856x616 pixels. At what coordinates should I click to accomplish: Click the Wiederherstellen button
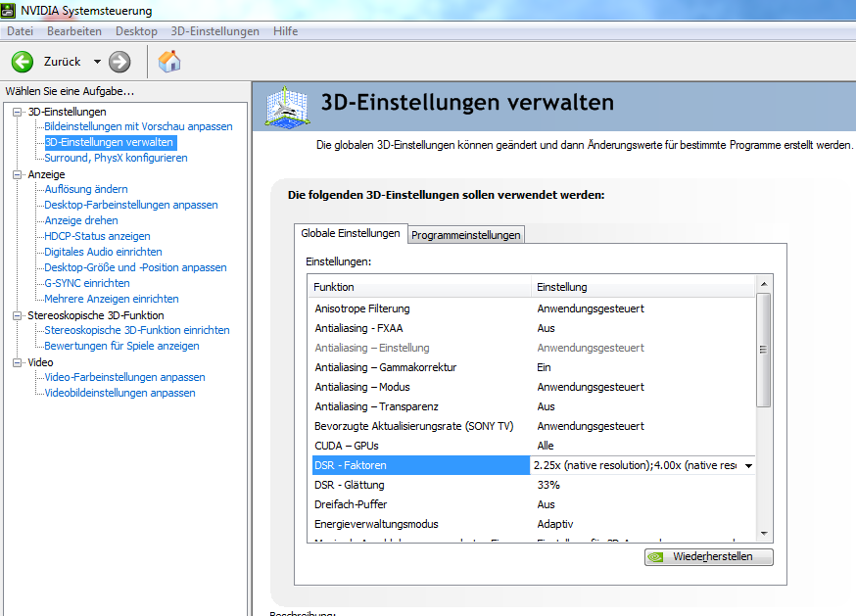click(x=709, y=557)
